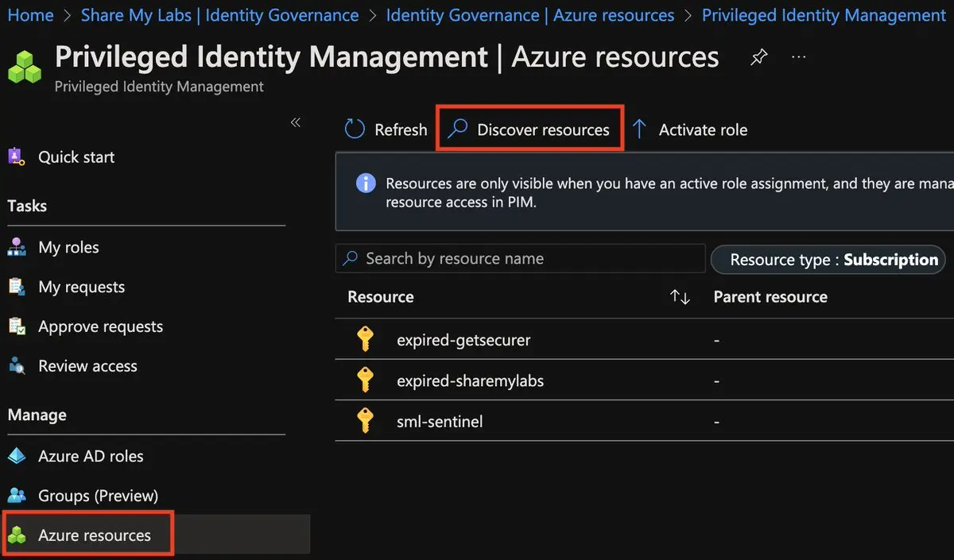Click the blue info icon in banner
The image size is (954, 560).
pos(365,183)
